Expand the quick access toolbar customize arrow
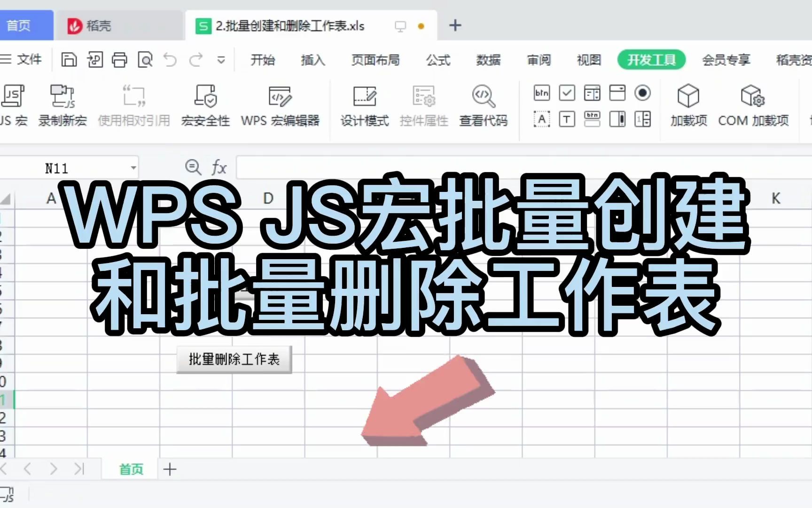The image size is (812, 508). (220, 60)
